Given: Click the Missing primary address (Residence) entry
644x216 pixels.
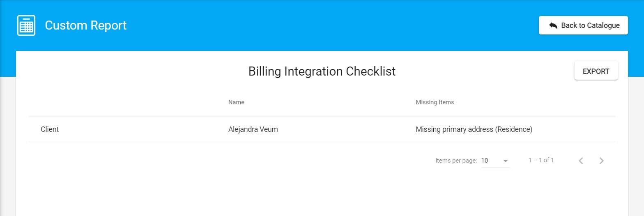Looking at the screenshot, I should [x=474, y=129].
